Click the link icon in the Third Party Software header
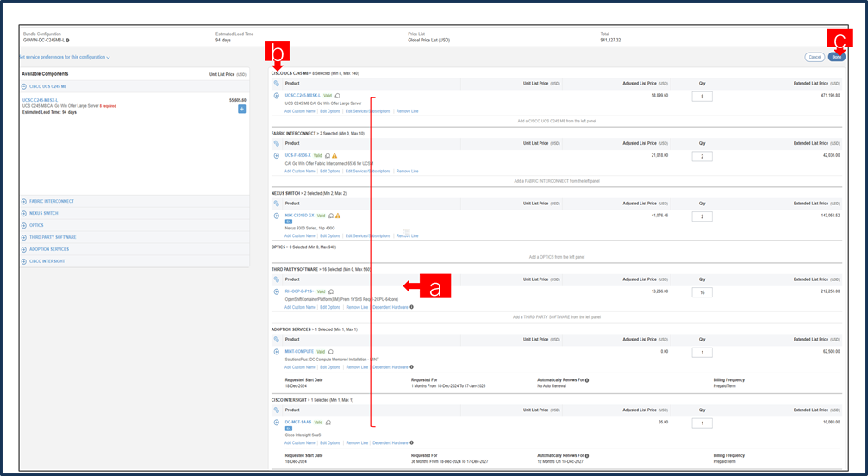Image resolution: width=868 pixels, height=476 pixels. [276, 279]
